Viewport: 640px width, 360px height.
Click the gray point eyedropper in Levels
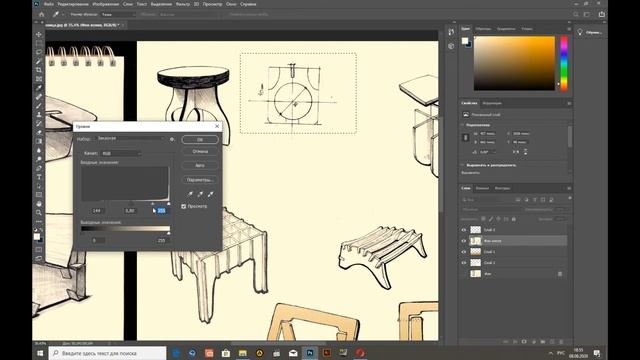click(x=200, y=194)
